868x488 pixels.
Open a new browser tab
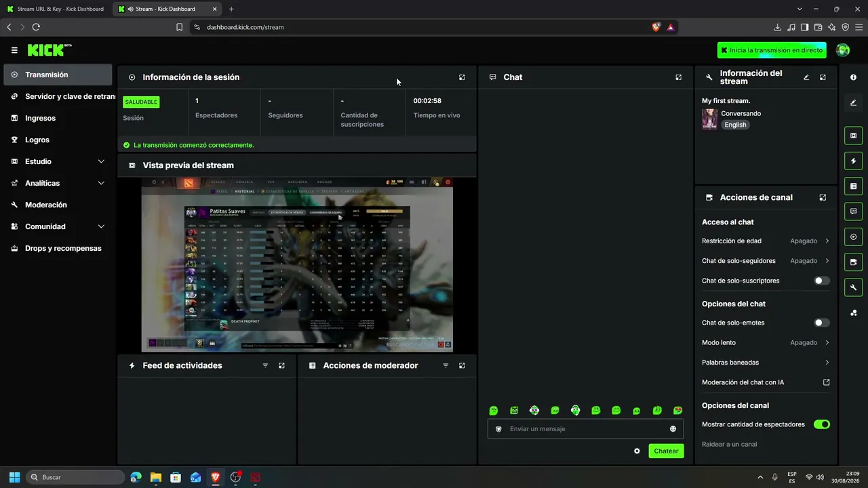tap(231, 9)
